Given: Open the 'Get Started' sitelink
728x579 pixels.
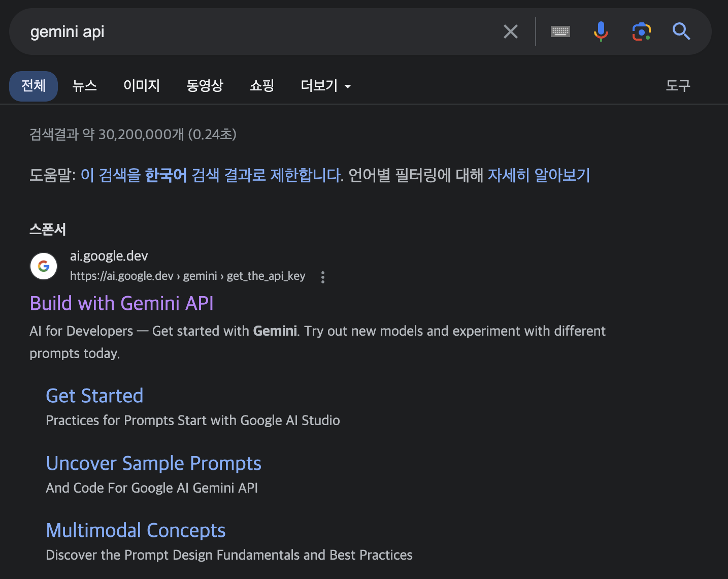Looking at the screenshot, I should coord(94,396).
